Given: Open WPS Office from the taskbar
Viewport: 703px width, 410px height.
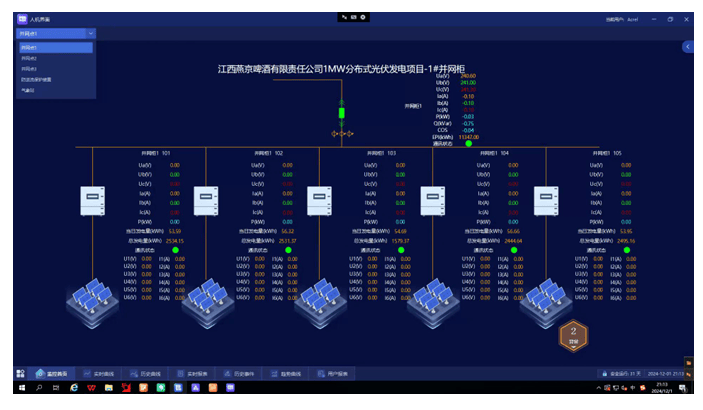Looking at the screenshot, I should pos(91,388).
